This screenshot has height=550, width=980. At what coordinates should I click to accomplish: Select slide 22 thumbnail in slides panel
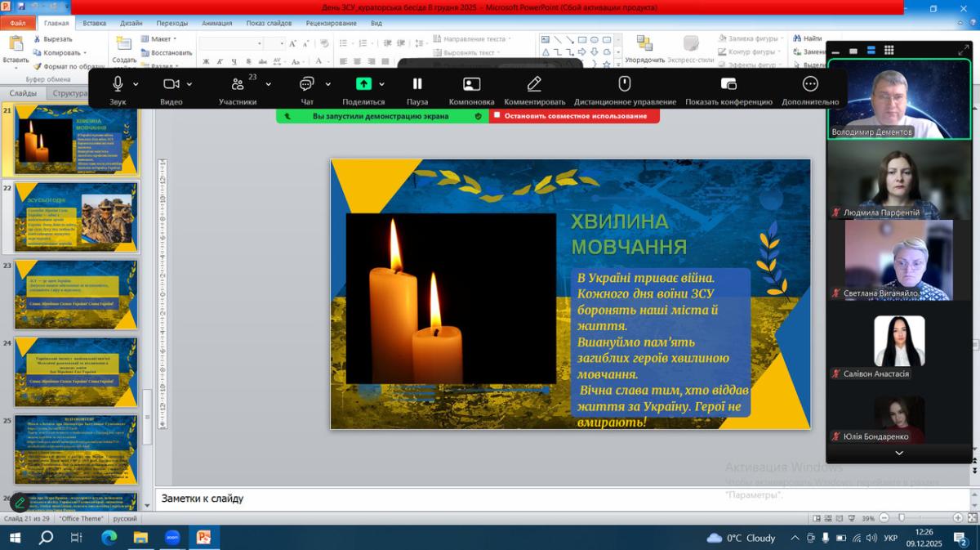[x=75, y=217]
